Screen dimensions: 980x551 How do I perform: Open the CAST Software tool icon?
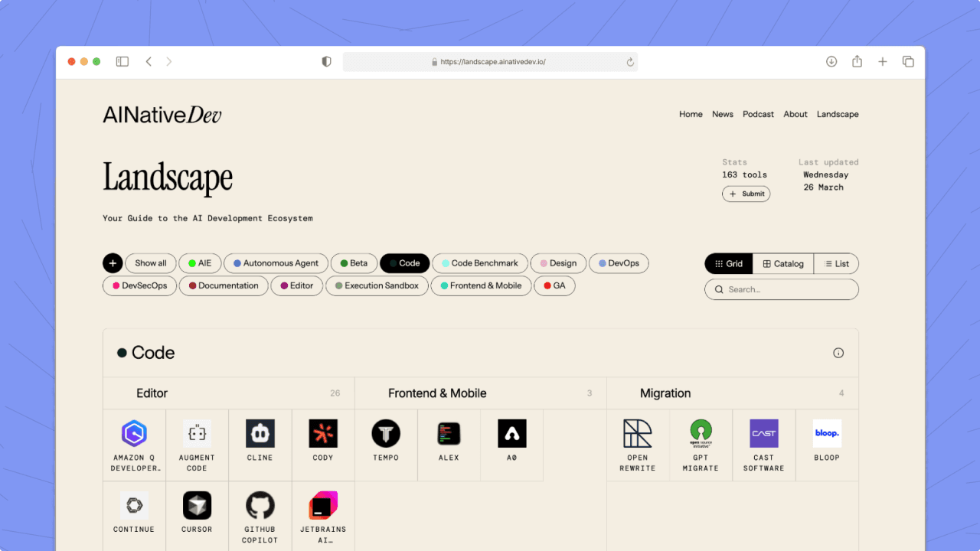[763, 433]
